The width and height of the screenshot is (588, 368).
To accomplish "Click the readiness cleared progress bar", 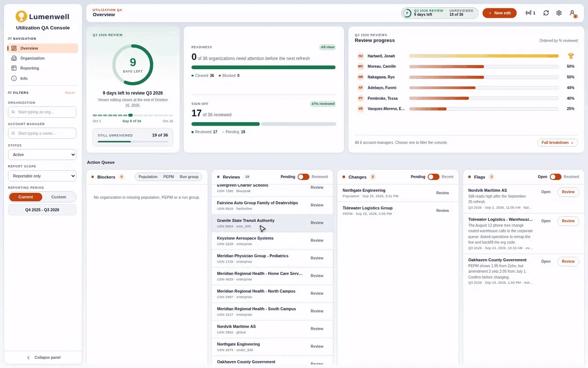I will pyautogui.click(x=264, y=67).
